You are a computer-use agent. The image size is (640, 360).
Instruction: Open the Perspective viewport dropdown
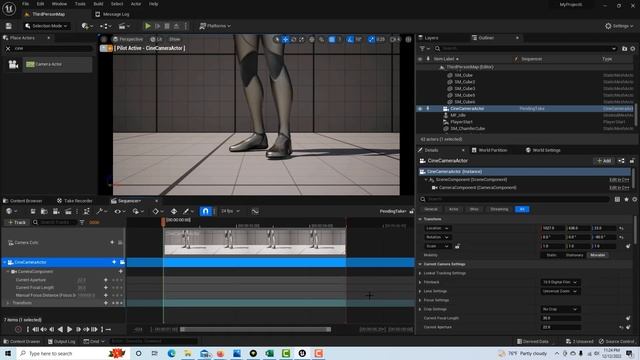pyautogui.click(x=128, y=39)
